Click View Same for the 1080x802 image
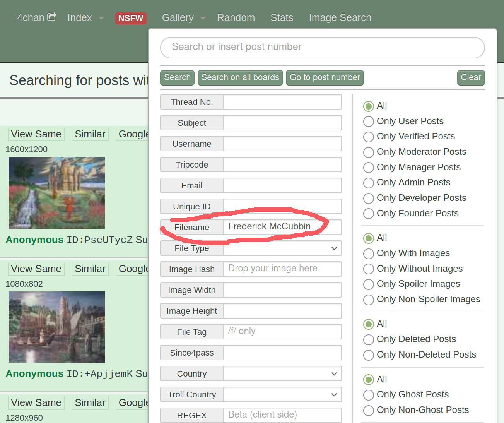The height and width of the screenshot is (423, 504). pyautogui.click(x=36, y=269)
